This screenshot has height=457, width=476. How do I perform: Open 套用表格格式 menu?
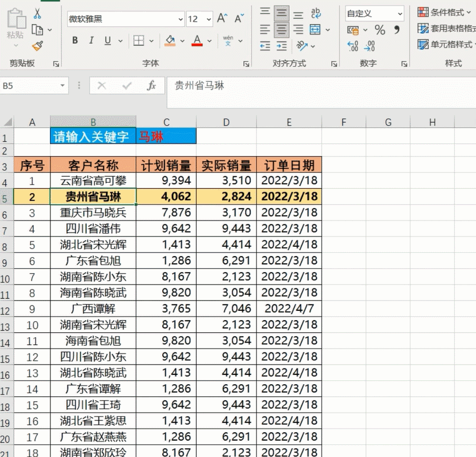click(x=446, y=28)
